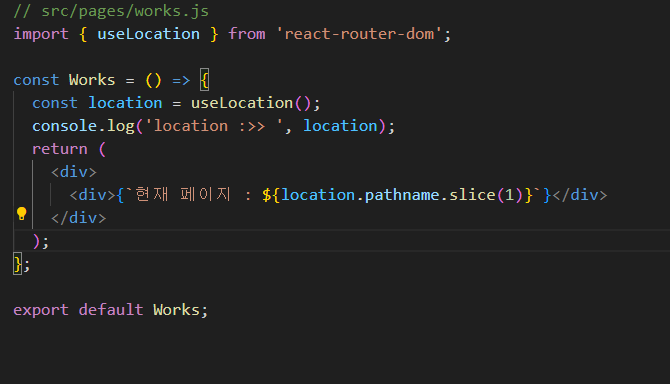The image size is (670, 384).
Task: Click 'console.log' in the code
Action: click(83, 126)
